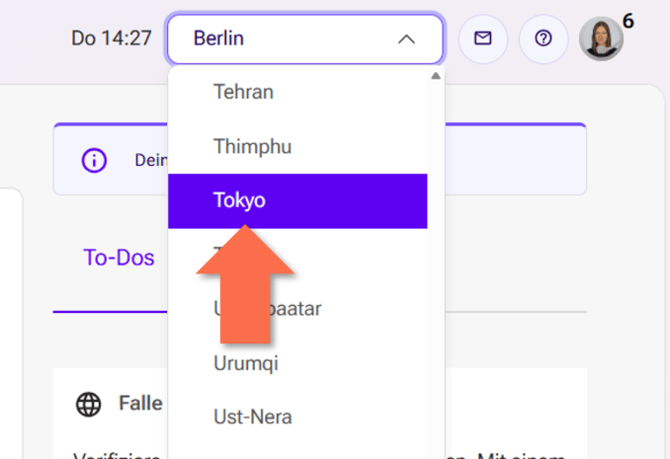This screenshot has width=670, height=459.
Task: Switch to the To-Dos tab
Action: tap(119, 258)
